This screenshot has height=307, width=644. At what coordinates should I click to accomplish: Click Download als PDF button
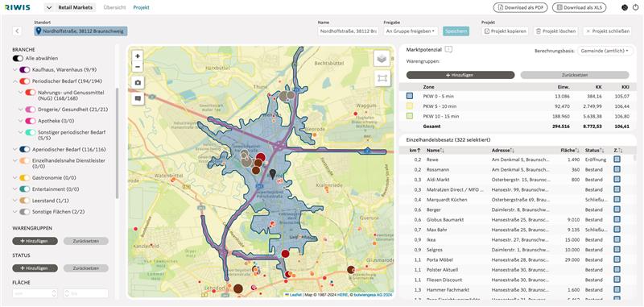[520, 7]
